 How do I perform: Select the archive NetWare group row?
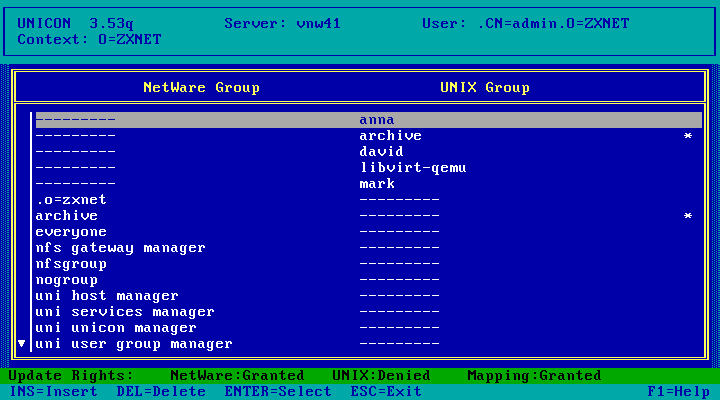(x=66, y=216)
